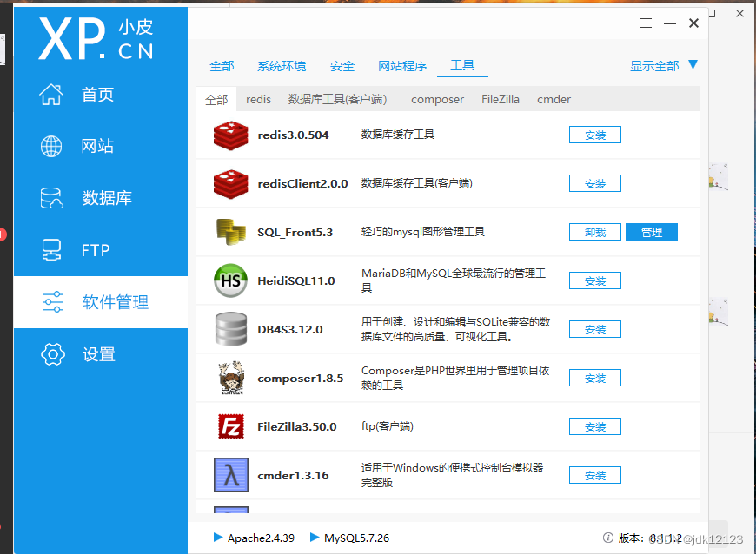Filter by 数据库工具(客户端)
This screenshot has height=554, width=756.
[337, 99]
